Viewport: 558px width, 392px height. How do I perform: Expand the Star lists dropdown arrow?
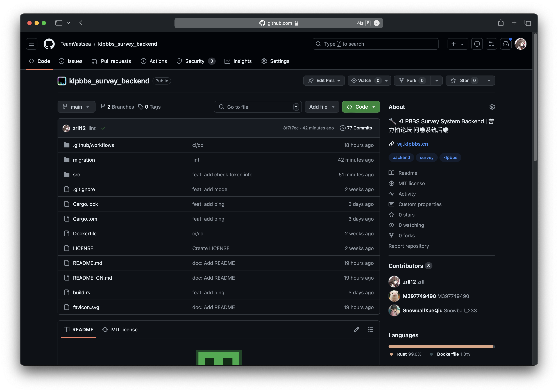click(489, 81)
